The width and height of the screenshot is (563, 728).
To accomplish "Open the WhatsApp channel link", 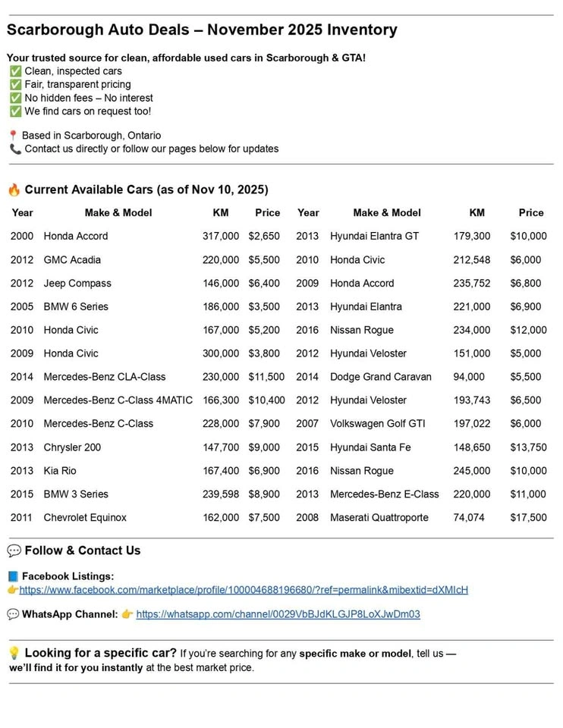I will (278, 614).
